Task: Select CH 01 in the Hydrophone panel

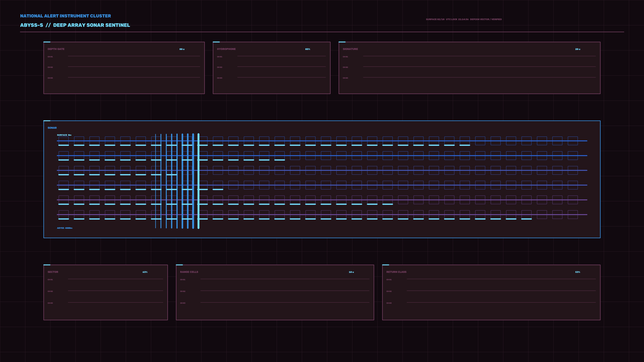Action: coord(220,57)
